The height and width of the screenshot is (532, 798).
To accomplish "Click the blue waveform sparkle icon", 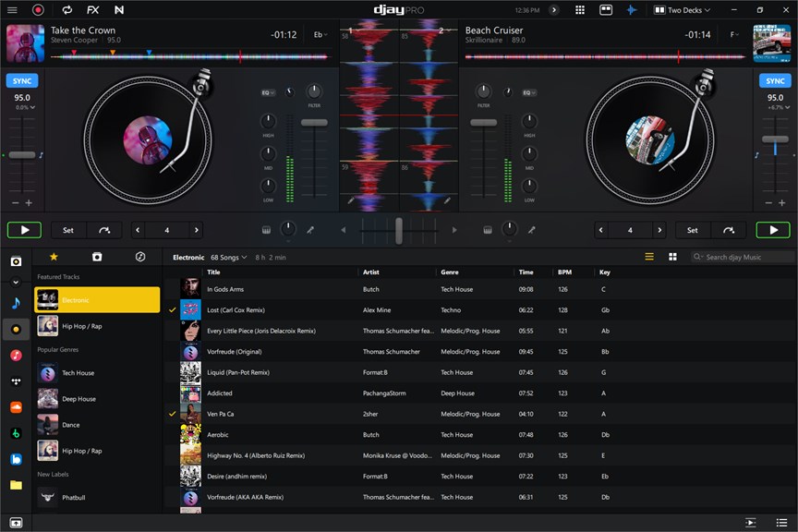I will 631,9.
